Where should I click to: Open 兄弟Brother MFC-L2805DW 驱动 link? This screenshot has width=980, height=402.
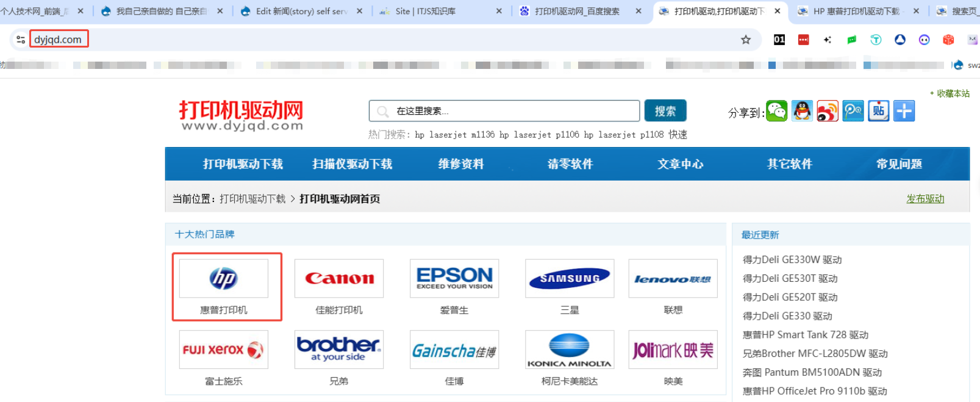815,354
